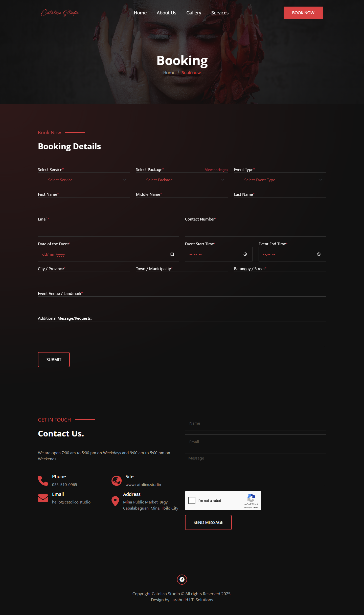Expand the Select Package dropdown
The width and height of the screenshot is (364, 615).
point(182,180)
